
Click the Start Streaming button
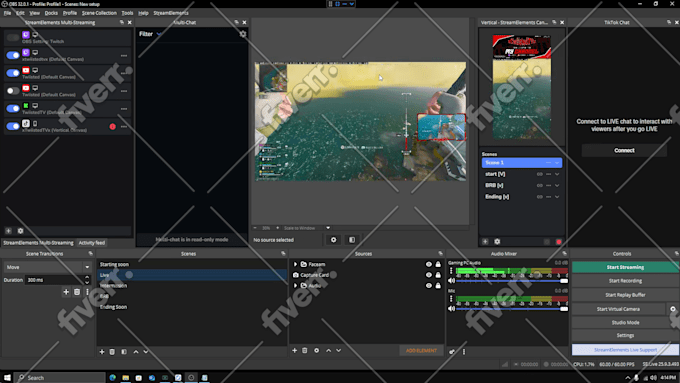[625, 267]
